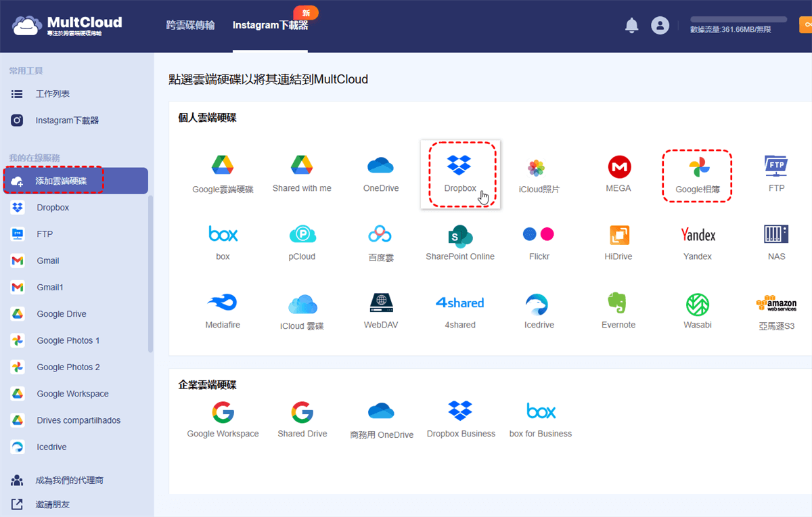This screenshot has width=812, height=517.
Task: Open the notifications bell icon
Action: coord(631,26)
